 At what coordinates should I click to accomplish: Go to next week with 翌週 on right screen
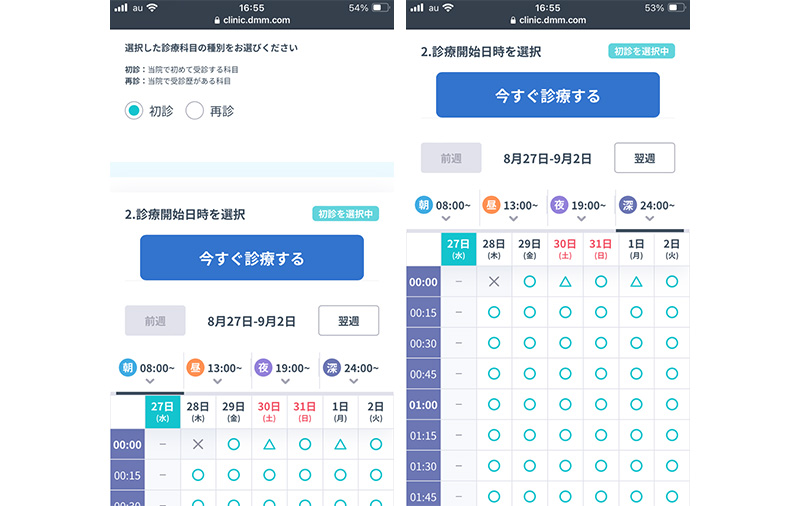644,158
